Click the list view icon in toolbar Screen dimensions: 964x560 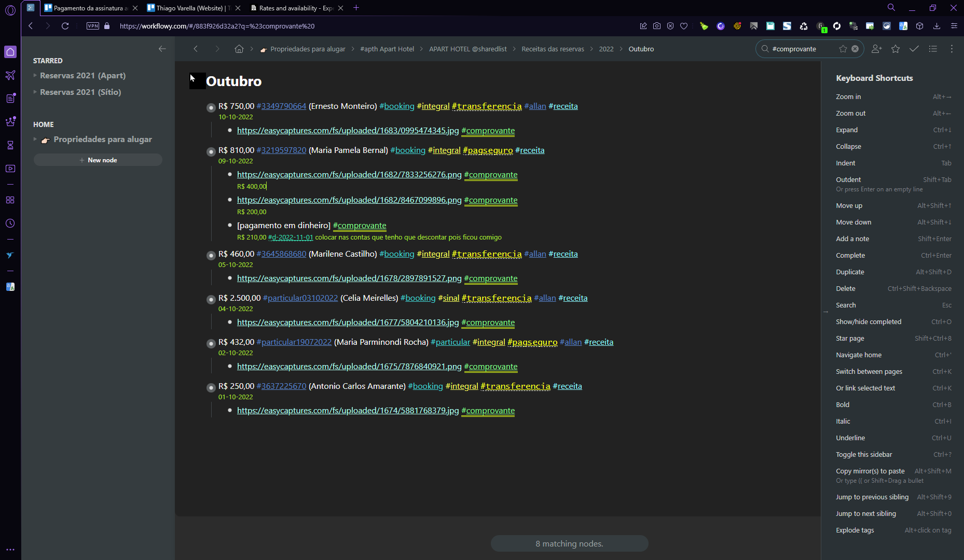(933, 49)
